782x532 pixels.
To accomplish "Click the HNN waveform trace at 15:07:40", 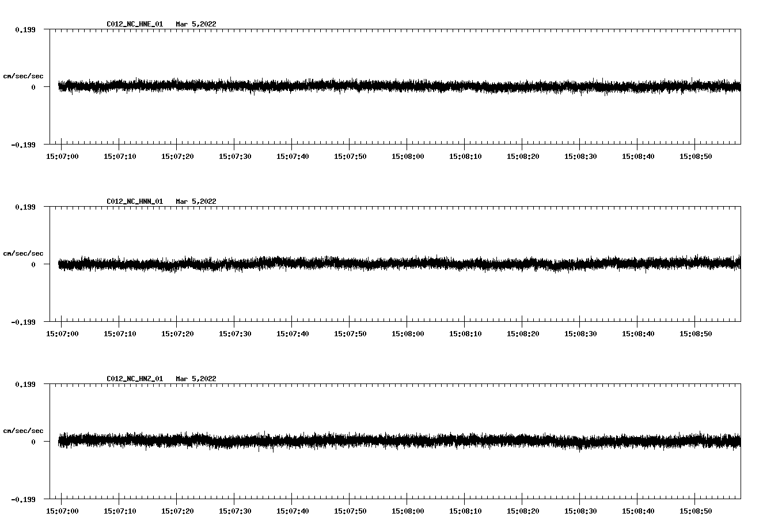I will point(292,263).
